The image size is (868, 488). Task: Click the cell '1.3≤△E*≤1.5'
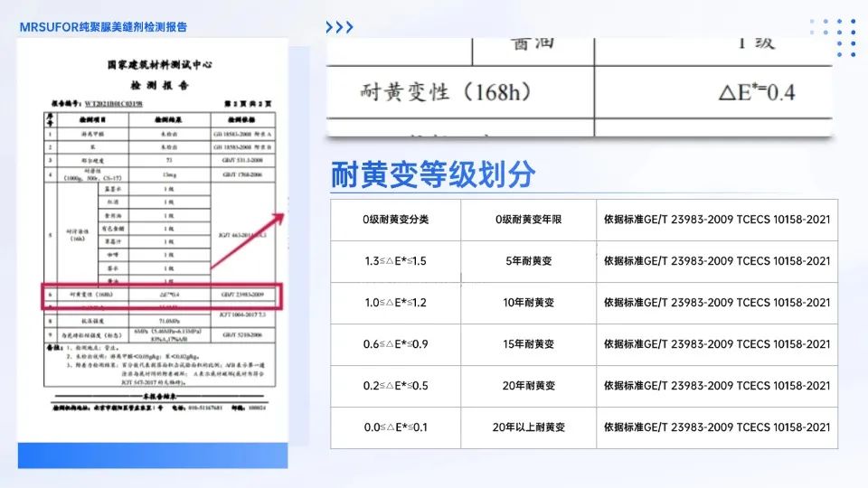click(396, 261)
